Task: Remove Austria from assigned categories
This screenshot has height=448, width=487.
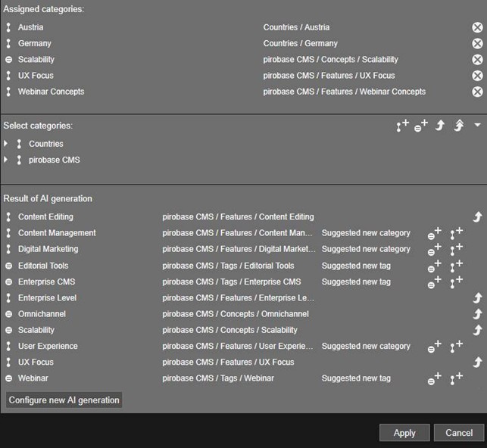Action: [x=477, y=27]
